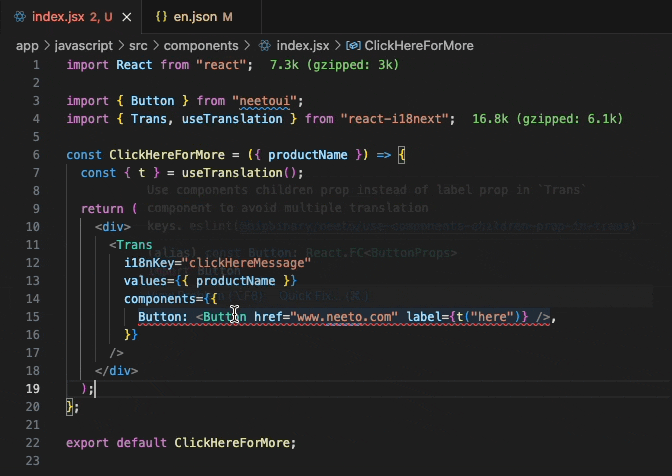Click the index.jsx breadcrumb item

(300, 45)
